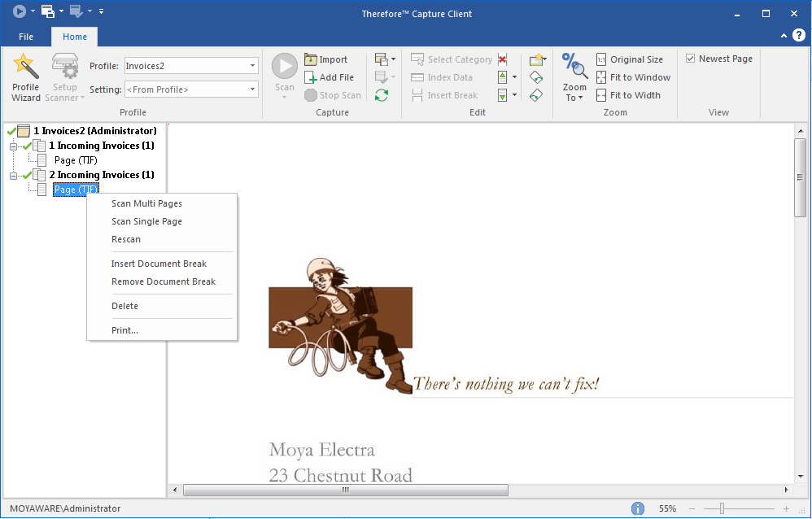Choose Scan Multi Pages from context menu
This screenshot has width=812, height=519.
[146, 203]
